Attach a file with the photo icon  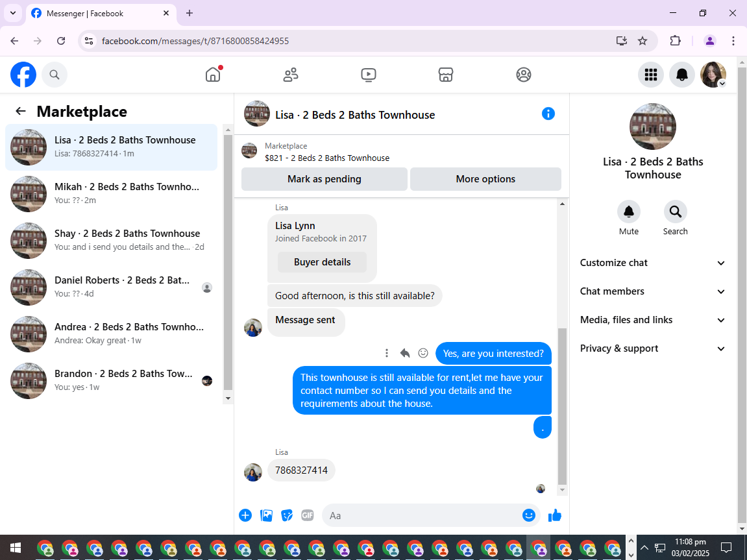point(266,515)
